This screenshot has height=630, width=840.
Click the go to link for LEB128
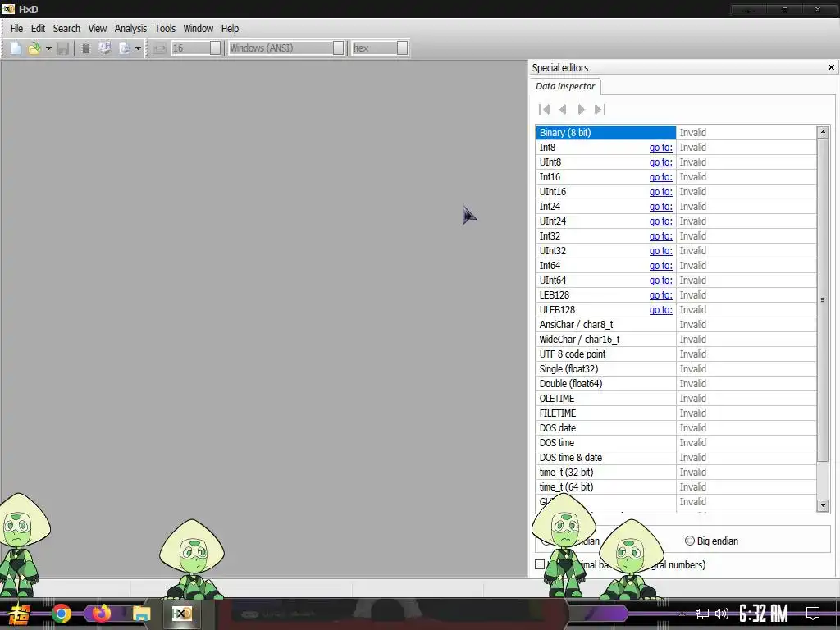click(660, 295)
